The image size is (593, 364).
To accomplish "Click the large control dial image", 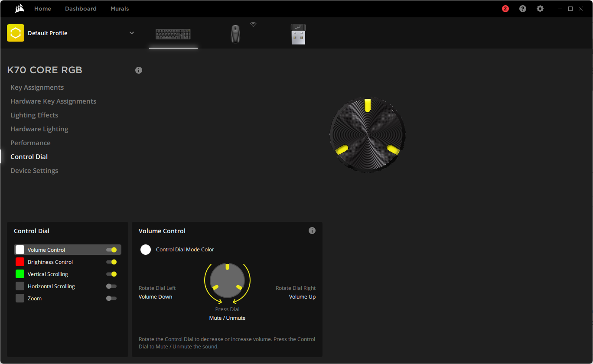I will (x=368, y=135).
